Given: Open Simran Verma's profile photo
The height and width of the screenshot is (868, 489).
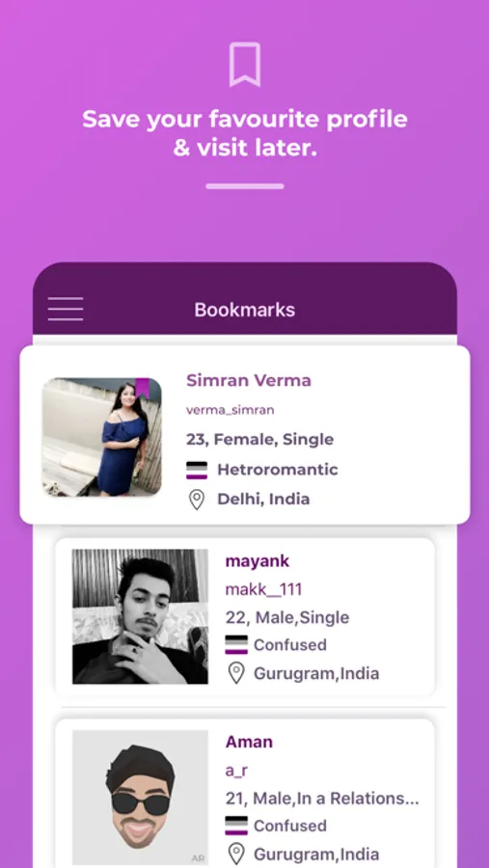Looking at the screenshot, I should pos(102,437).
